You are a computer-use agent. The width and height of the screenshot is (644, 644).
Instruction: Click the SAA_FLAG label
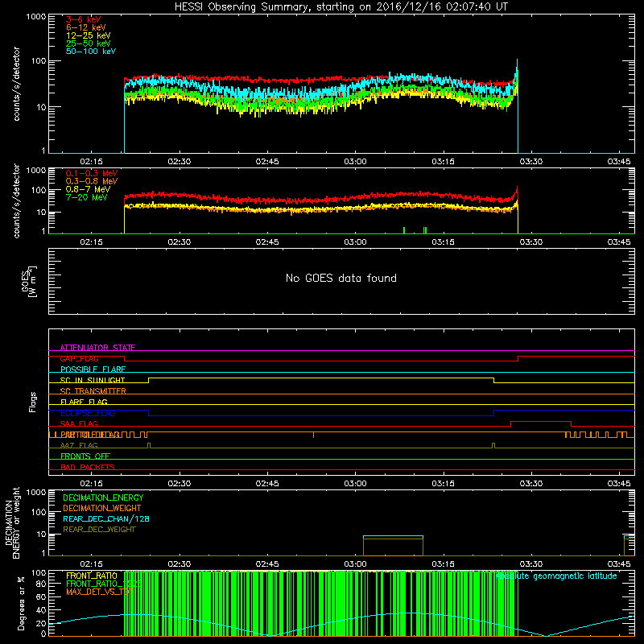point(79,423)
